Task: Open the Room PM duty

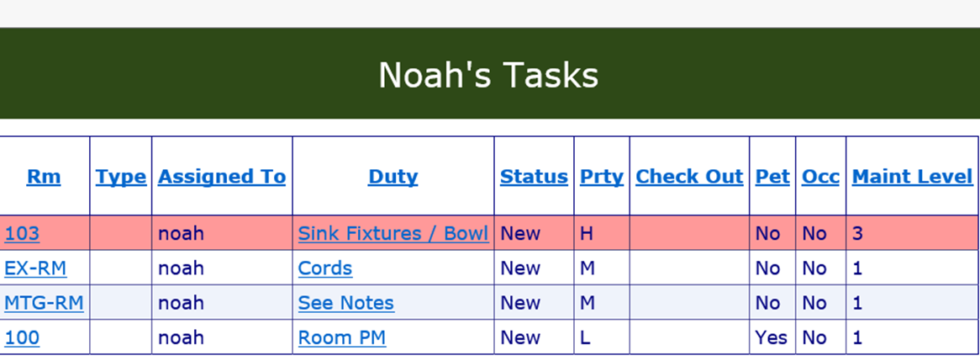Action: [342, 337]
